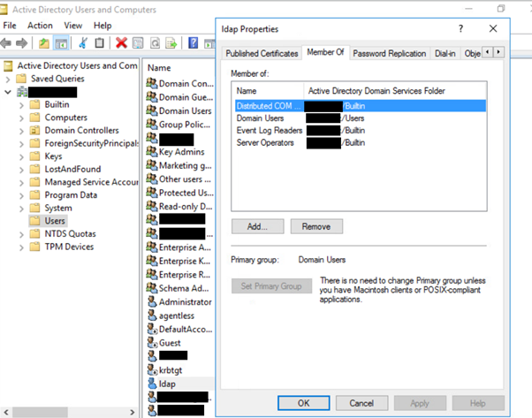Toggle the Show/Hide Console Tree icon
This screenshot has height=418, width=532.
point(61,43)
